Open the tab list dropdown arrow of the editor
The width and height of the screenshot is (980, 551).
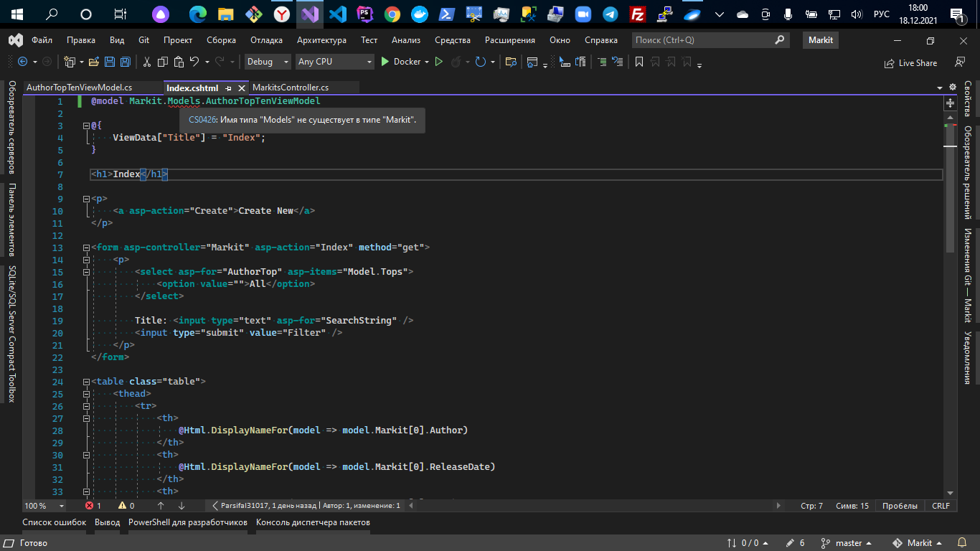point(941,88)
